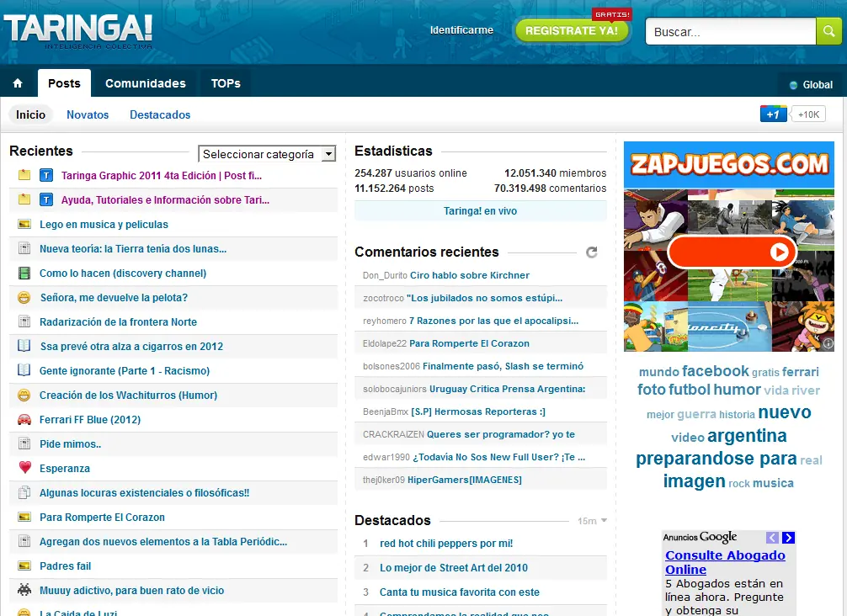Screen dimensions: 847x616
Task: Click the space invader icon beside Muuuy adictivo
Action: point(24,590)
